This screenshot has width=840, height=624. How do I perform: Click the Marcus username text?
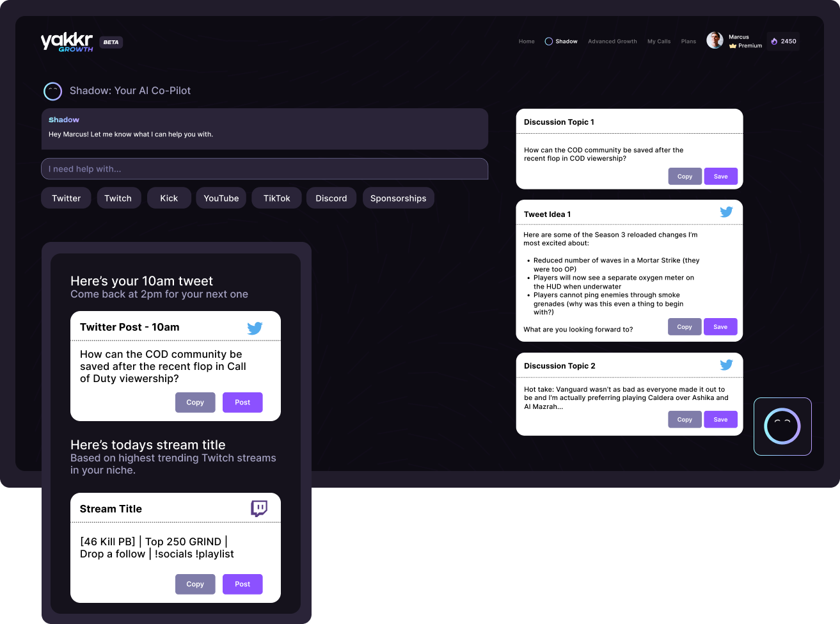[739, 37]
